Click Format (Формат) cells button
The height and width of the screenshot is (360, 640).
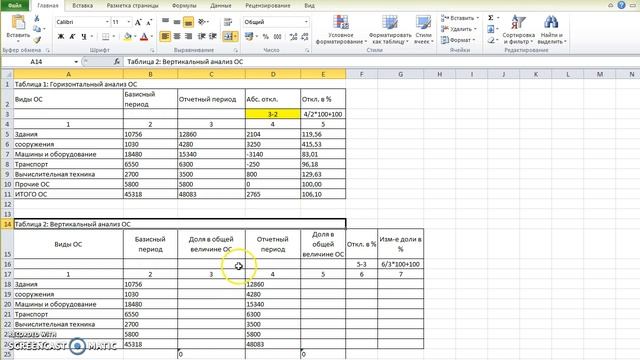[458, 40]
